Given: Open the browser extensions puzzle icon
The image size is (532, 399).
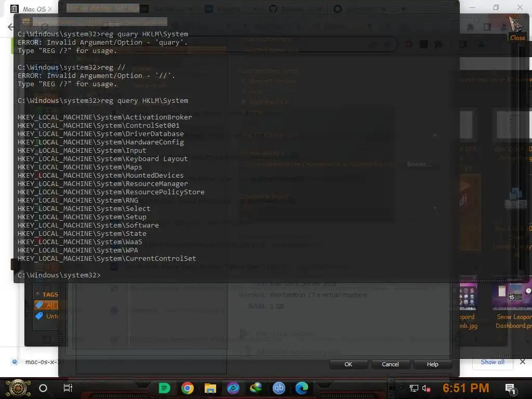Looking at the screenshot, I should 470,27.
